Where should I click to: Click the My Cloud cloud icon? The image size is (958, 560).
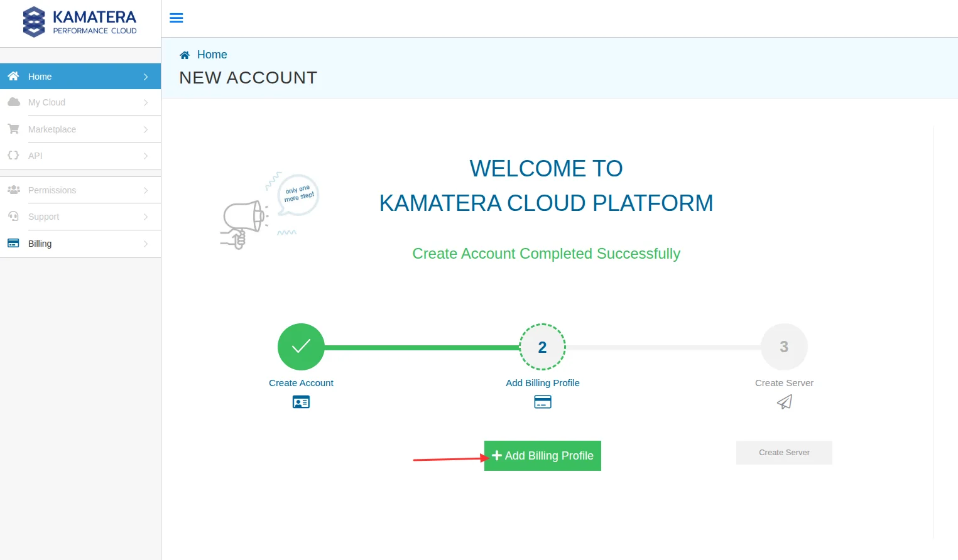pos(13,102)
